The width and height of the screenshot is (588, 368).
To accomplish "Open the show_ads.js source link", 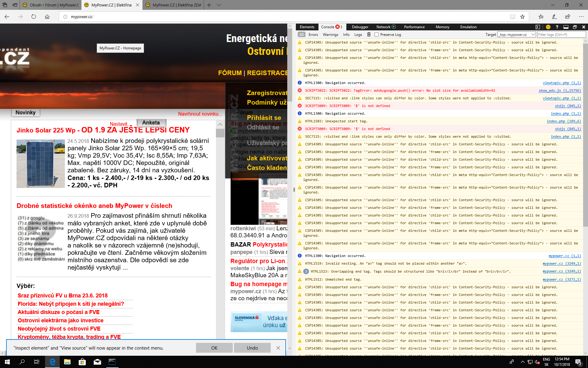I will click(560, 90).
